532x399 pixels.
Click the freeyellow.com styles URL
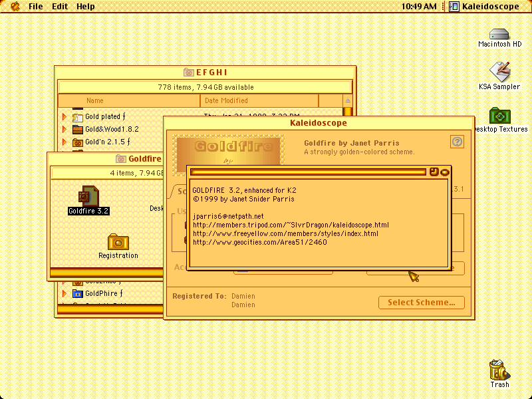click(x=285, y=233)
